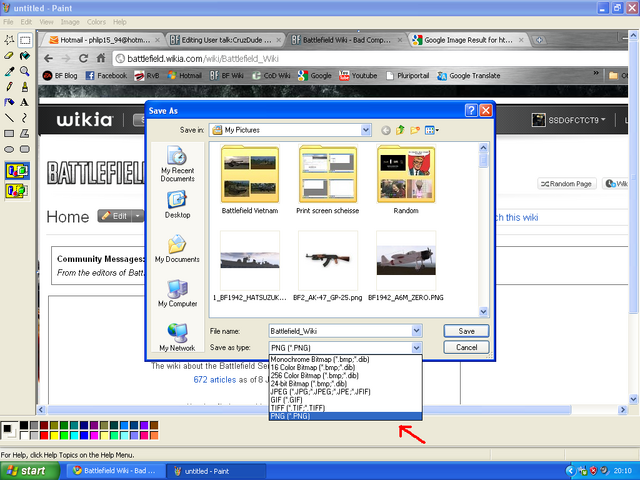640x480 pixels.
Task: Choose 16 Color Bitmap file type
Action: point(345,367)
